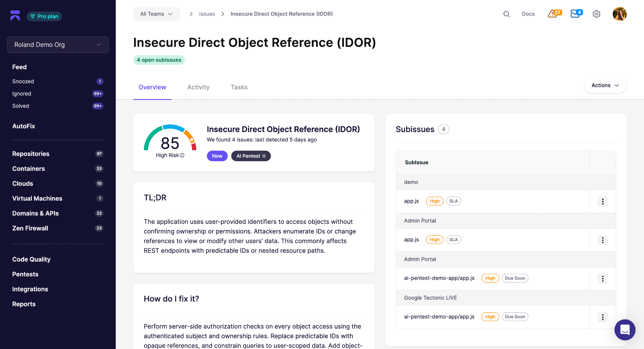644x349 pixels.
Task: Open the Docs link
Action: point(528,14)
